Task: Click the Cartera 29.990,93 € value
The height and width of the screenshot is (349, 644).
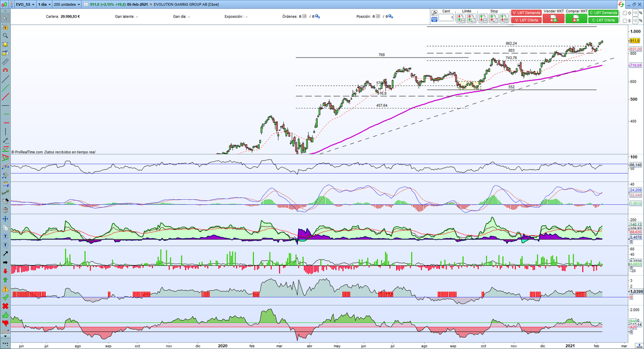Action: click(x=70, y=16)
